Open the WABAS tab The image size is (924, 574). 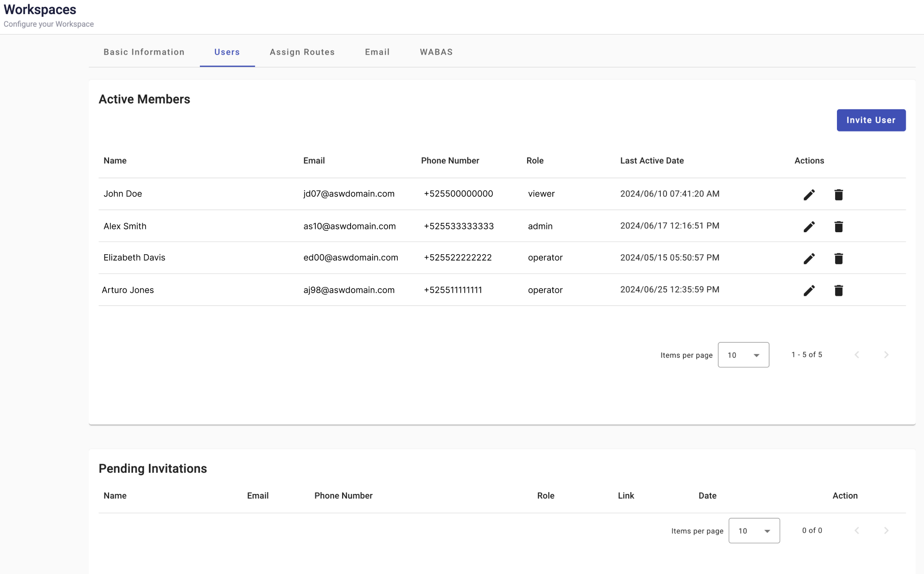(436, 52)
